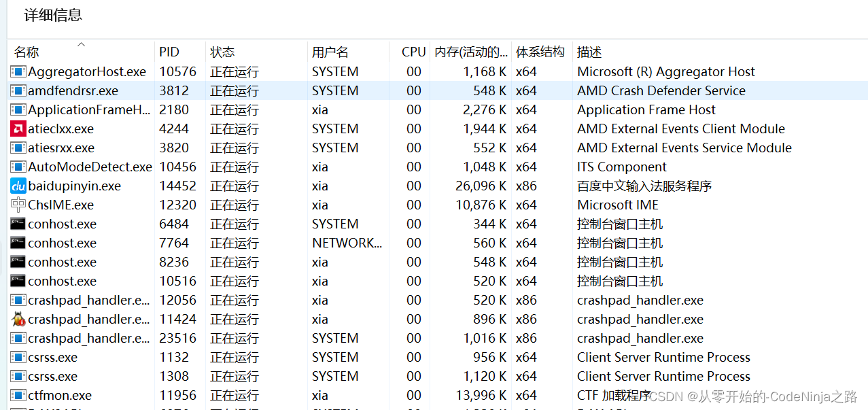
Task: Click description AMD External Events Client Module
Action: pyautogui.click(x=681, y=129)
